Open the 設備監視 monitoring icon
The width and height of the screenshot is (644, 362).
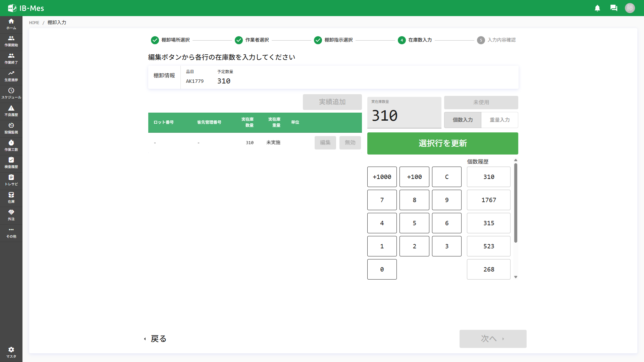[x=11, y=128]
